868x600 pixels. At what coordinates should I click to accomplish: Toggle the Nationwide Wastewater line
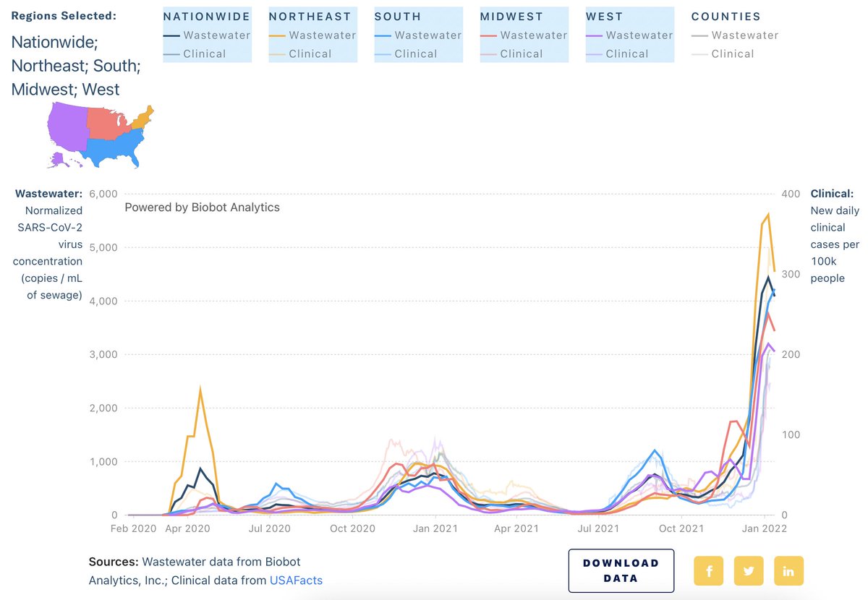coord(217,35)
